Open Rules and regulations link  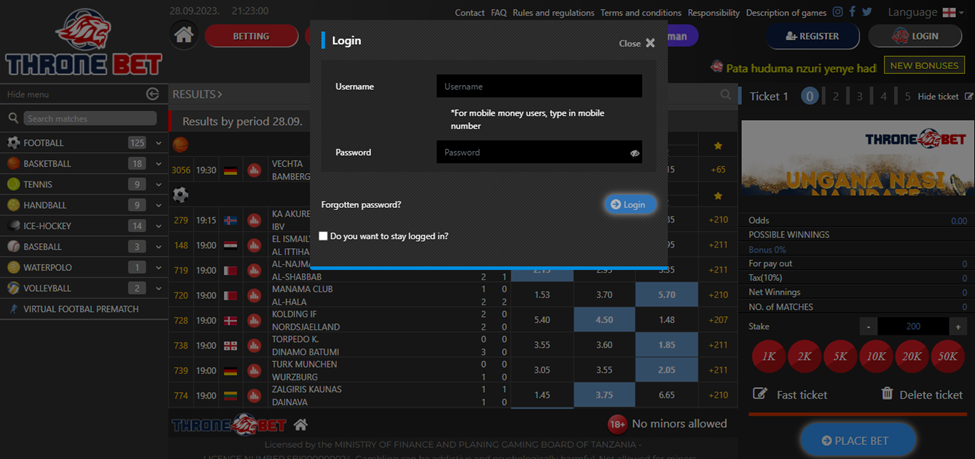553,12
